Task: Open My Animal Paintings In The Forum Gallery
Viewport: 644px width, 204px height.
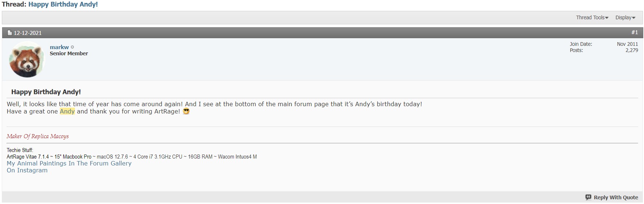Action: 69,163
